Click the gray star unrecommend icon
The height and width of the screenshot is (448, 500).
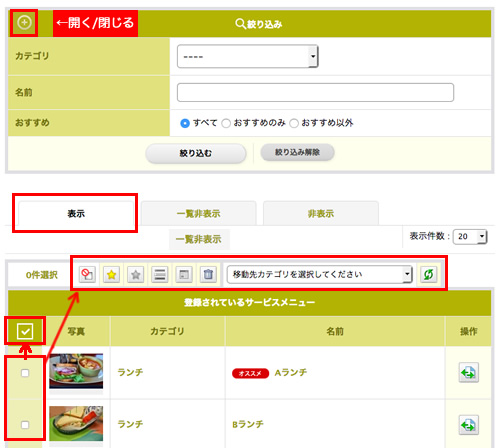point(136,275)
